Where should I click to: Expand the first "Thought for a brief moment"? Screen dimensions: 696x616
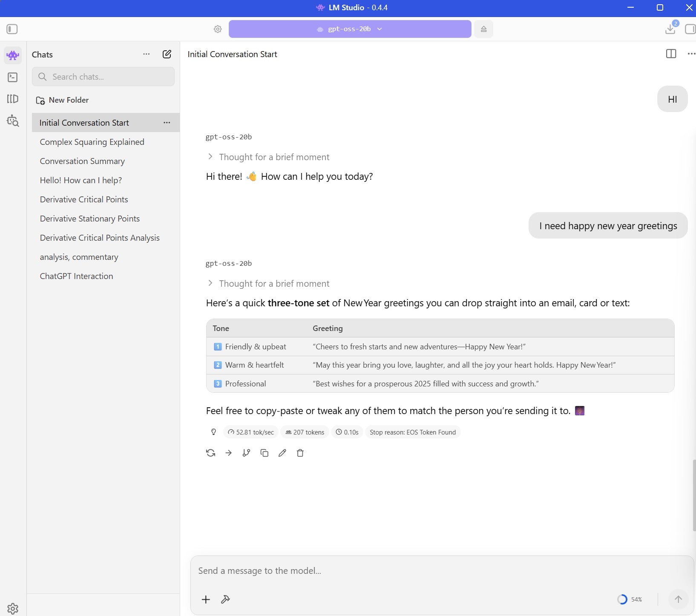point(274,157)
